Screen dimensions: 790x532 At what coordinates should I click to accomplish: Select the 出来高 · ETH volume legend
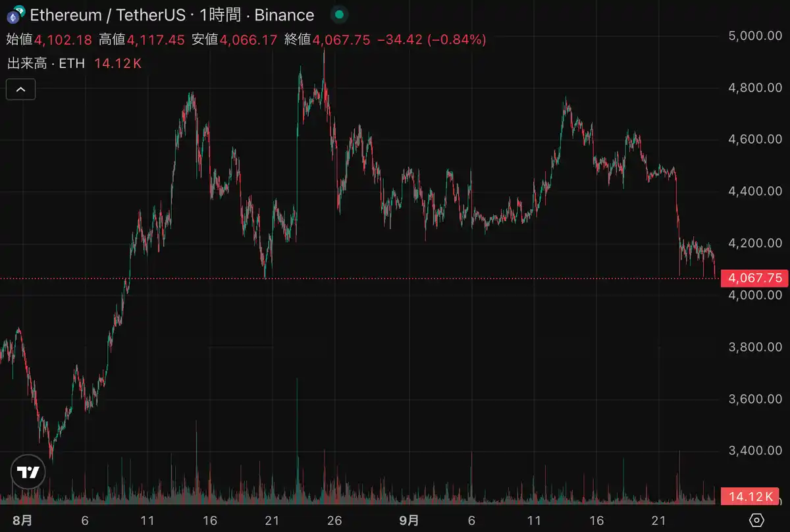coord(46,63)
